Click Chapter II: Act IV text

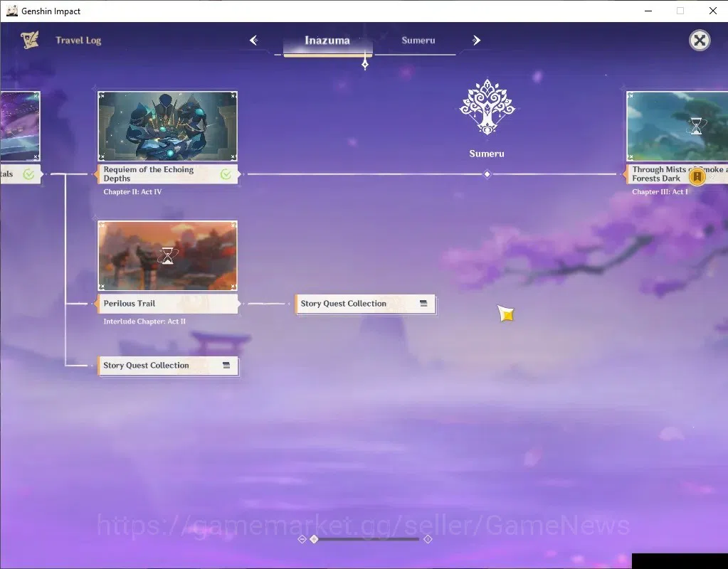tap(132, 191)
